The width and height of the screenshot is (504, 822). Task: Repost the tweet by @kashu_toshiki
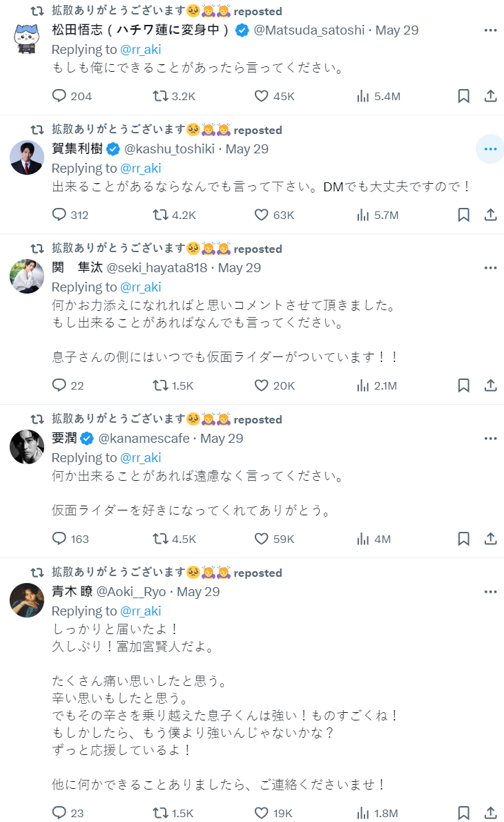(x=160, y=215)
